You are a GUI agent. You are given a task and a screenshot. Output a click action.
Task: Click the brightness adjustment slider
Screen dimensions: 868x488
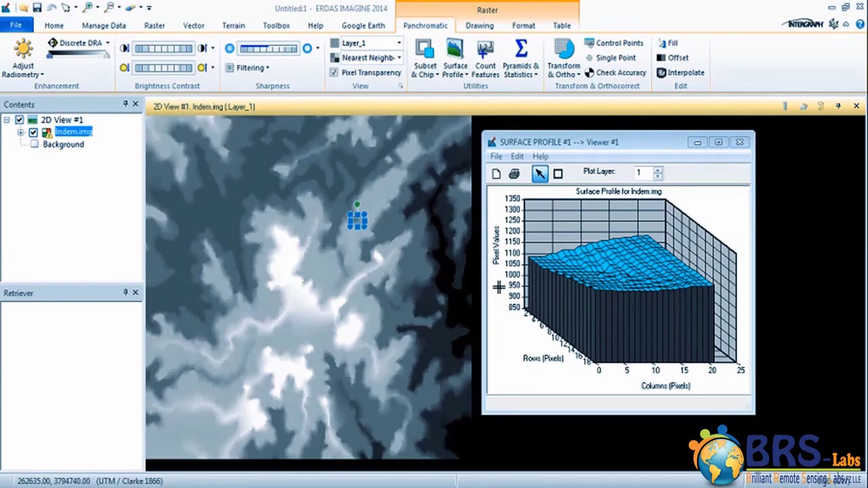[163, 67]
